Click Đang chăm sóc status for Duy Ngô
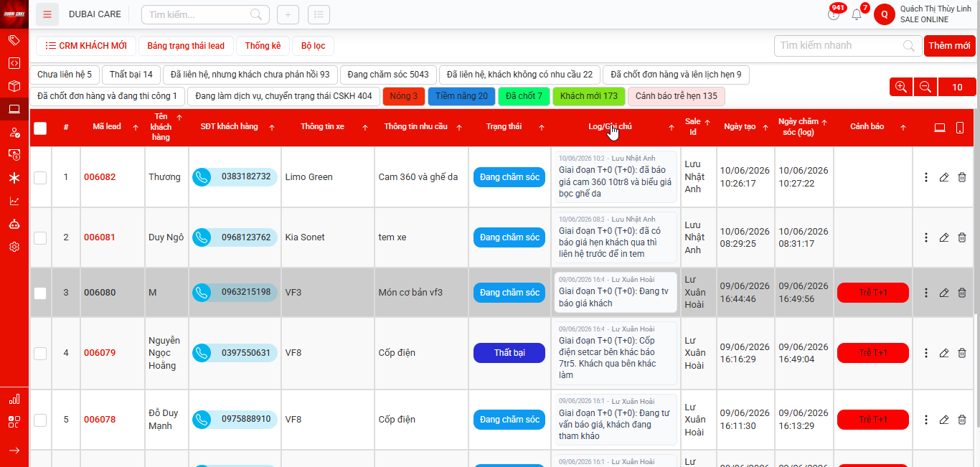 (x=509, y=237)
